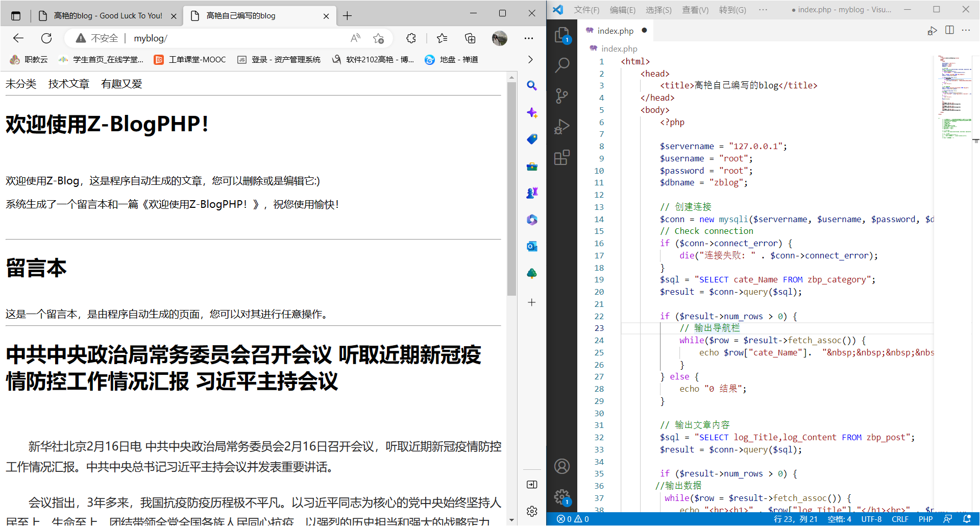
Task: Open the 查看(V) menu in VS Code
Action: (x=695, y=10)
